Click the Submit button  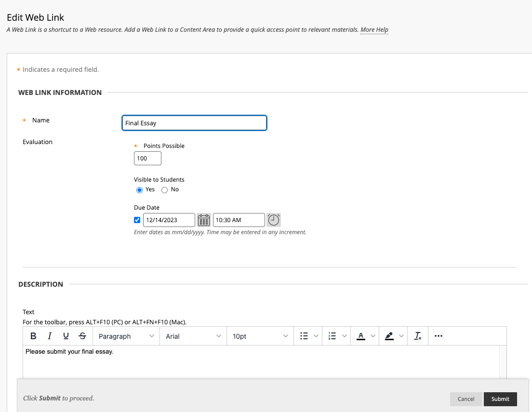coord(500,399)
